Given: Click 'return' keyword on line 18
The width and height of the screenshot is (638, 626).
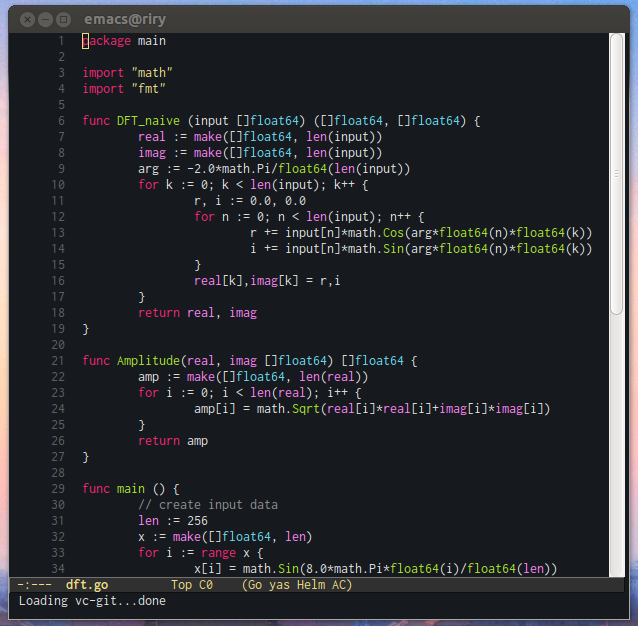Looking at the screenshot, I should [159, 313].
